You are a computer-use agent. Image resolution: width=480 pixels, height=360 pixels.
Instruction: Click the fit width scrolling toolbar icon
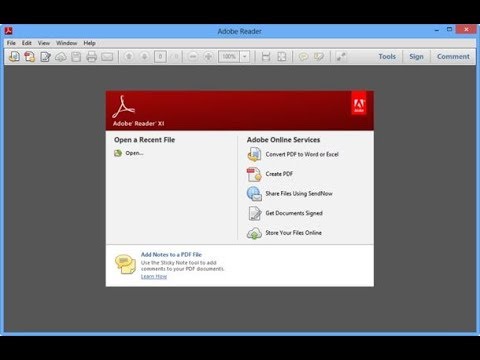point(266,57)
